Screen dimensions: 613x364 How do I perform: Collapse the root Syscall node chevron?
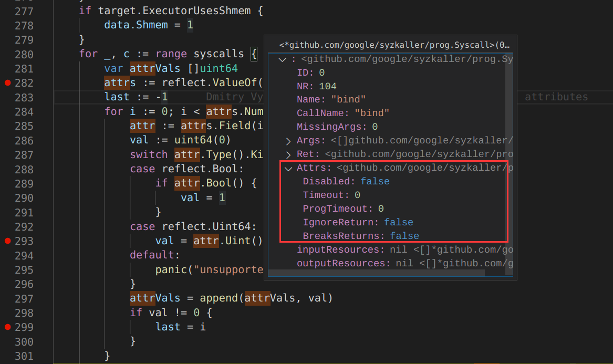click(283, 59)
